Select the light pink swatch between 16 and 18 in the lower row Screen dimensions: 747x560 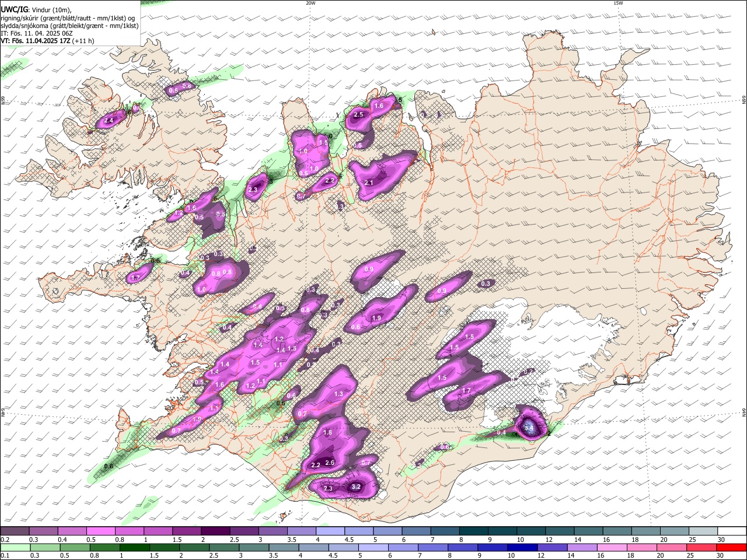pos(612,548)
